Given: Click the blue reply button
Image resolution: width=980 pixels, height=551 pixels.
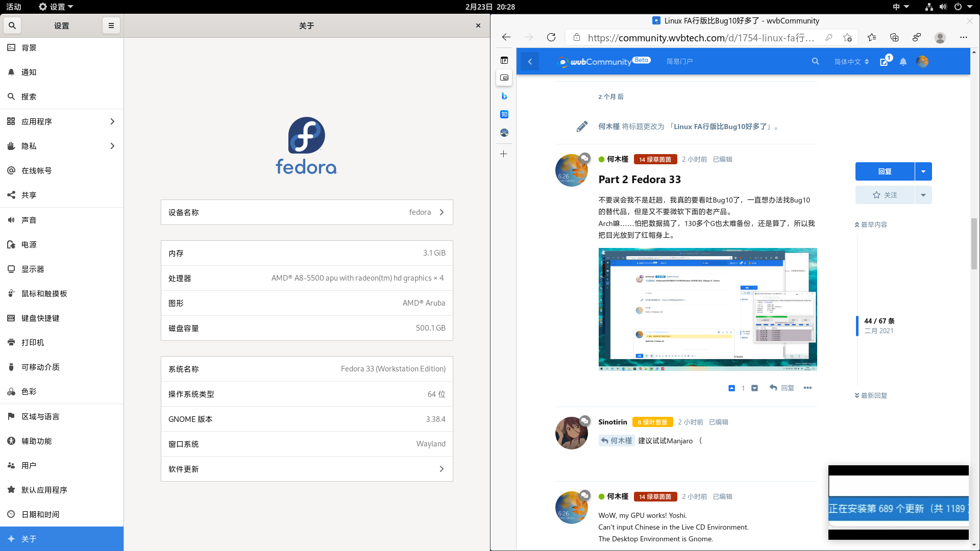Looking at the screenshot, I should 885,171.
